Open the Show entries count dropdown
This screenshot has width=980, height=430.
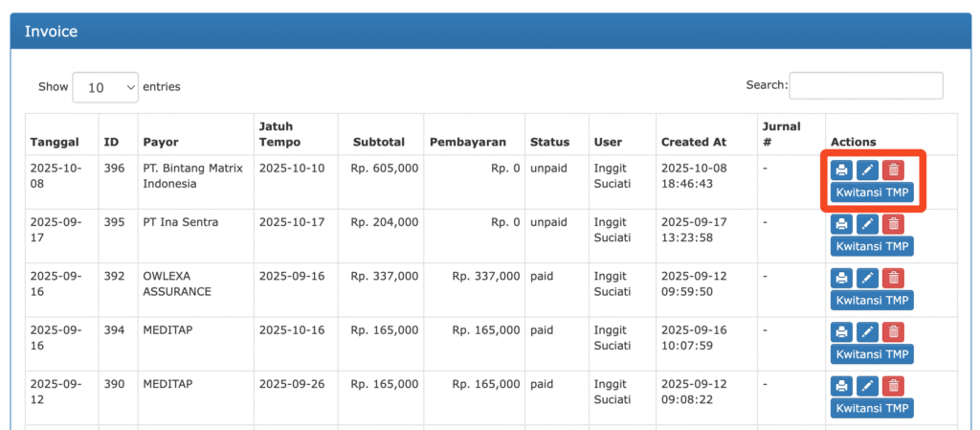[105, 87]
